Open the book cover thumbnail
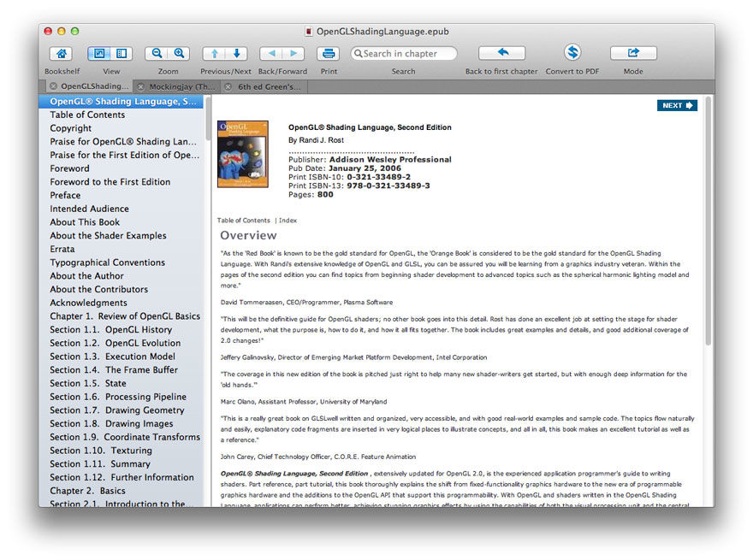 (x=242, y=154)
